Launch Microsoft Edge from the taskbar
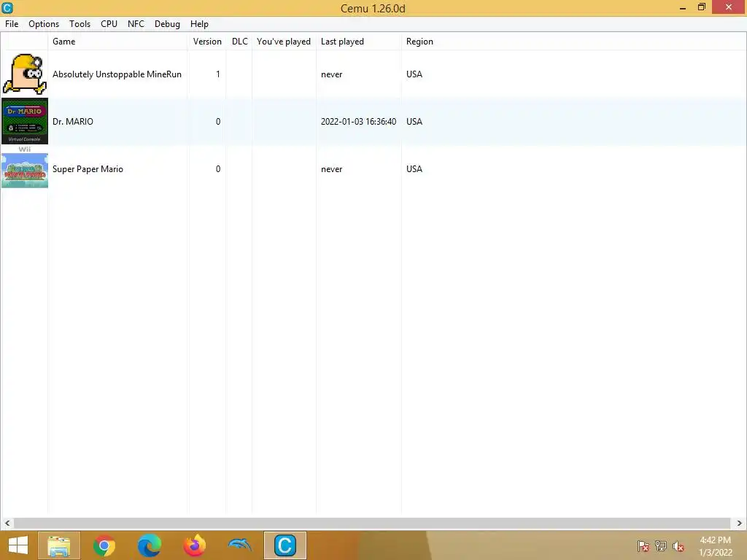 click(x=150, y=545)
